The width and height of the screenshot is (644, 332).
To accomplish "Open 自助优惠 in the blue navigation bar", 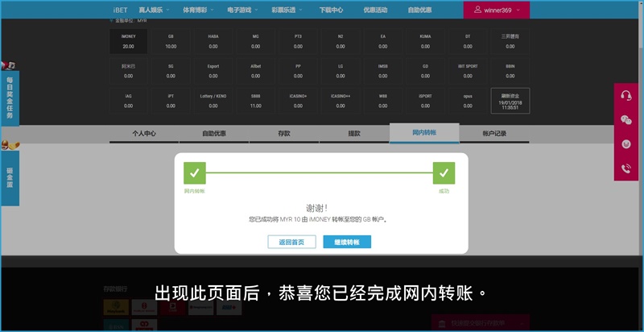I will click(419, 10).
